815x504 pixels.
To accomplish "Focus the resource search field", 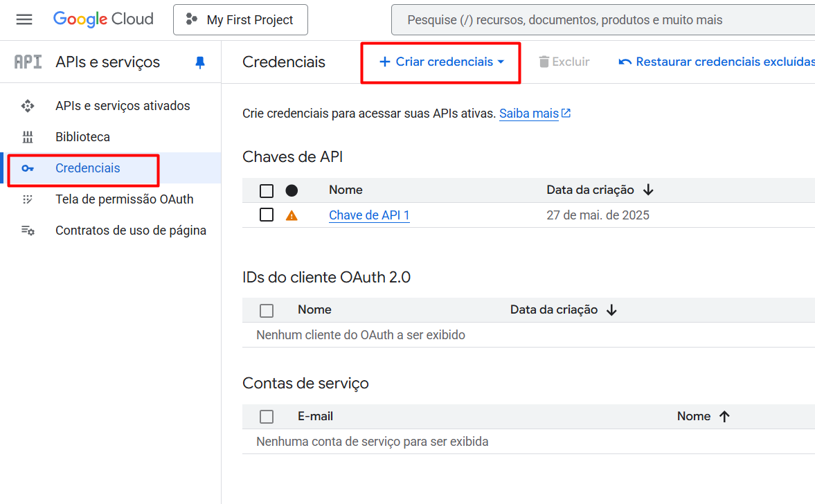I will (x=603, y=20).
